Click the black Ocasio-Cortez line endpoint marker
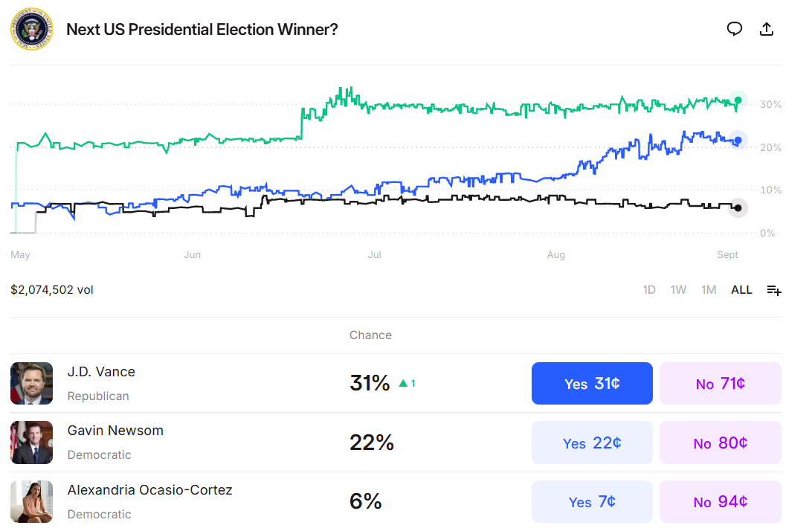This screenshot has height=531, width=812. point(738,207)
